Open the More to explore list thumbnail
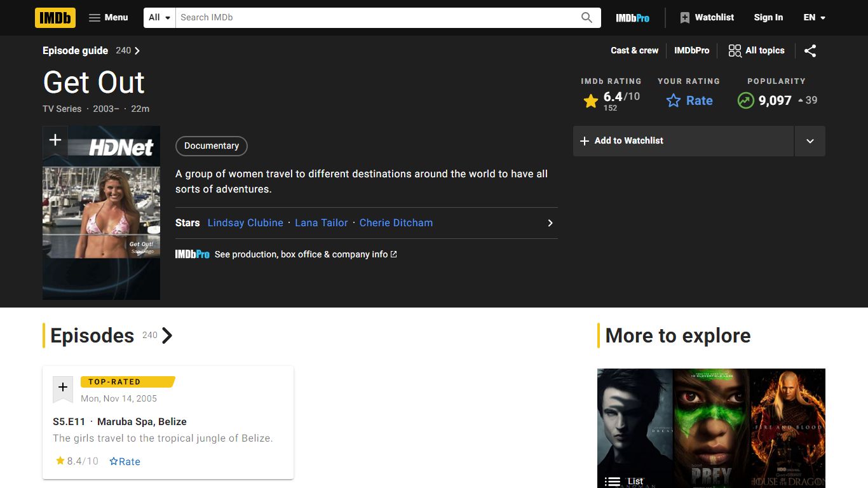The width and height of the screenshot is (868, 488). 711,428
